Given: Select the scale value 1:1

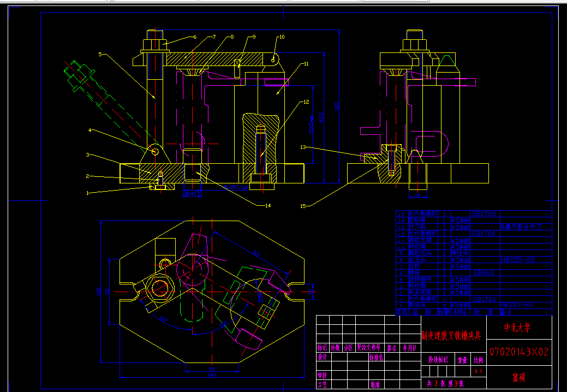Looking at the screenshot, I should [x=478, y=372].
